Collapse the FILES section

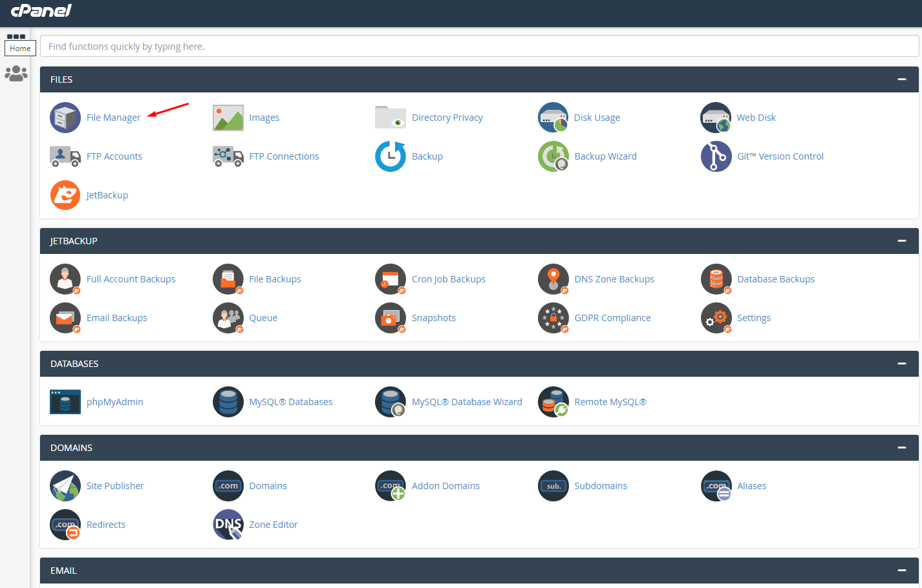click(x=901, y=79)
